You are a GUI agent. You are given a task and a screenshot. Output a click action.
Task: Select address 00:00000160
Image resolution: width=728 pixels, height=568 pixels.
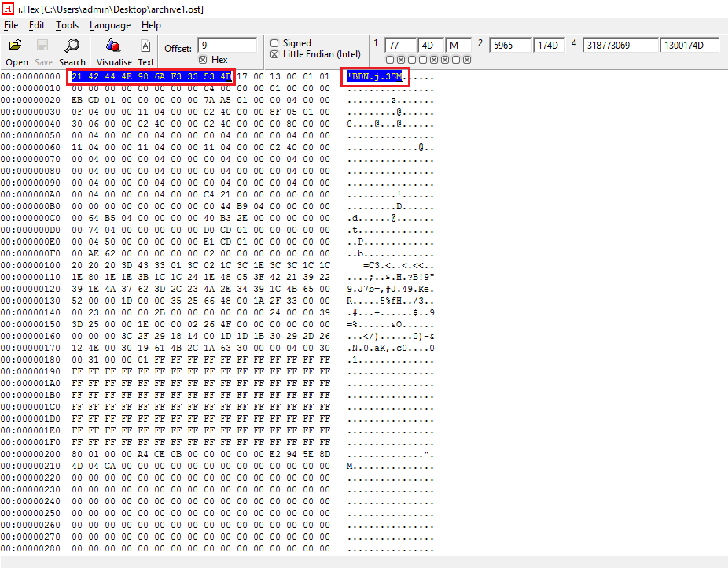pos(31,336)
